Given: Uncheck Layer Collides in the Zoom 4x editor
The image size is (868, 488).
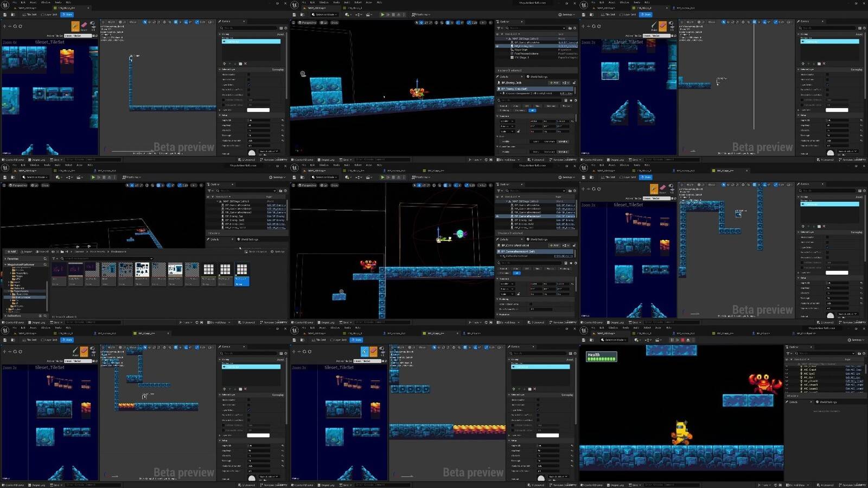Looking at the screenshot, I should pos(249,85).
